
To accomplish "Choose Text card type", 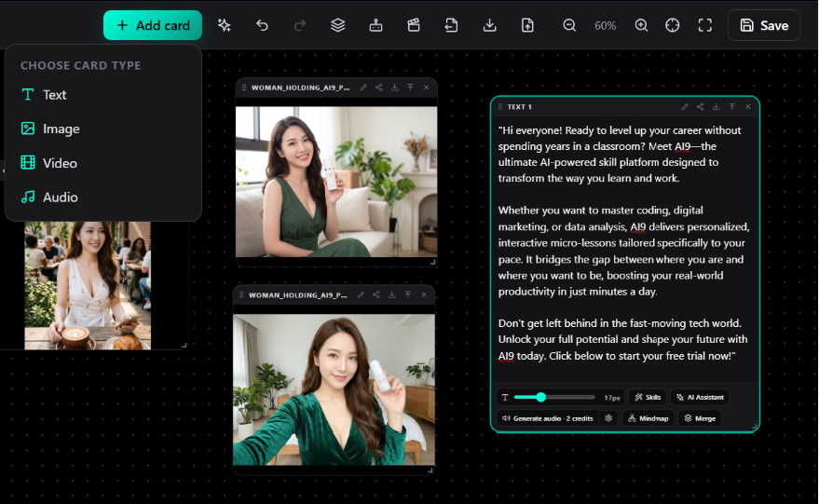I will point(102,94).
